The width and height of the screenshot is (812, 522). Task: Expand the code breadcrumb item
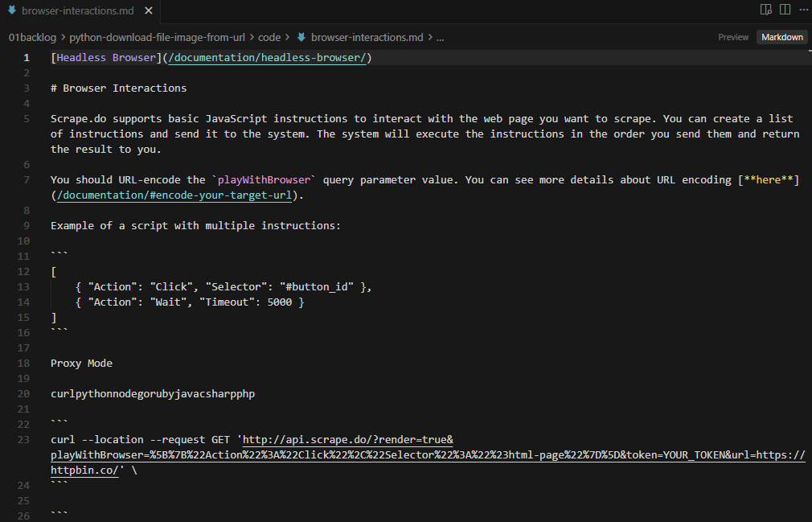[x=269, y=37]
